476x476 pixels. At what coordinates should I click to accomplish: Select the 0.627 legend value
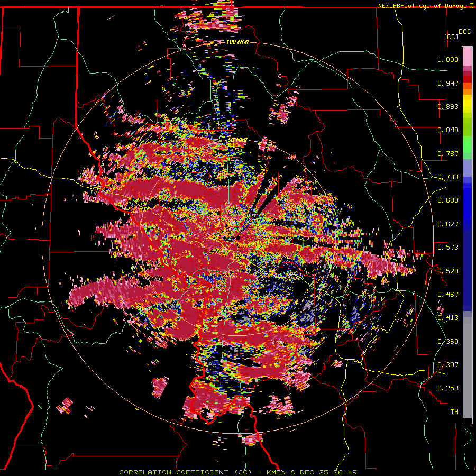[448, 224]
